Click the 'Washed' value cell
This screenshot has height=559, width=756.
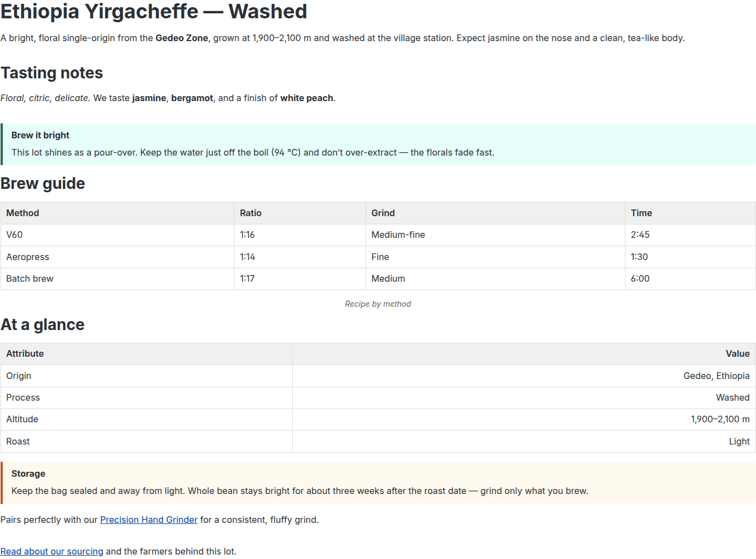pos(524,398)
